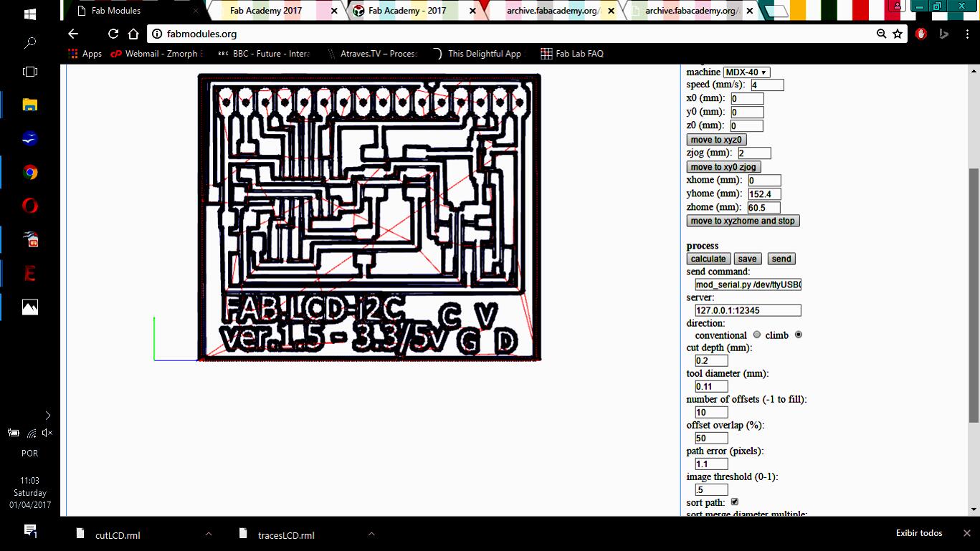Click the muted volume icon
The width and height of the screenshot is (980, 551).
coord(47,433)
